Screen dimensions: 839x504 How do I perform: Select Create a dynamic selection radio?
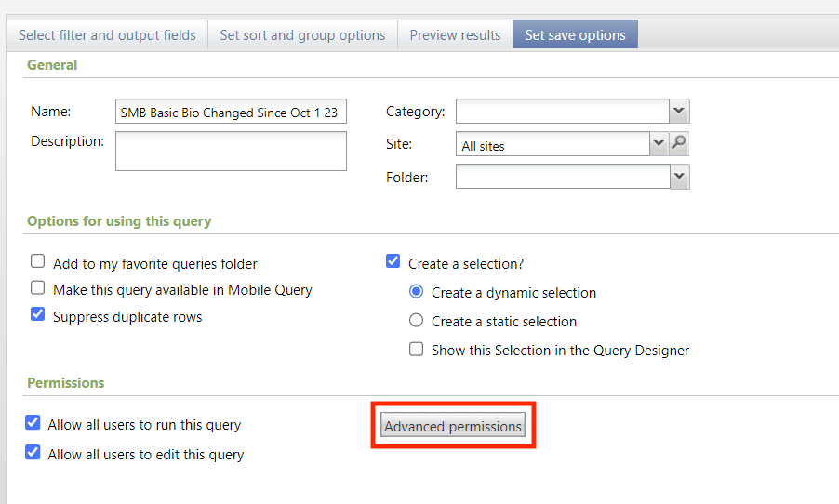click(417, 292)
